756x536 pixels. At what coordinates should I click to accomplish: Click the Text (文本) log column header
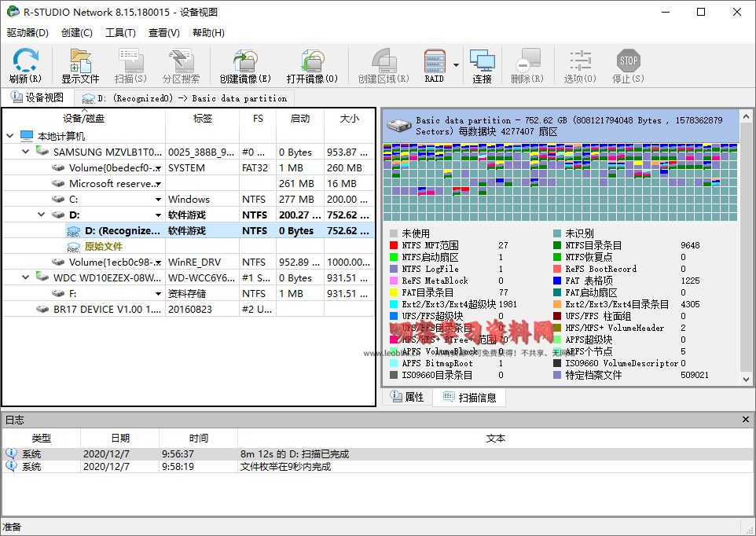[496, 438]
